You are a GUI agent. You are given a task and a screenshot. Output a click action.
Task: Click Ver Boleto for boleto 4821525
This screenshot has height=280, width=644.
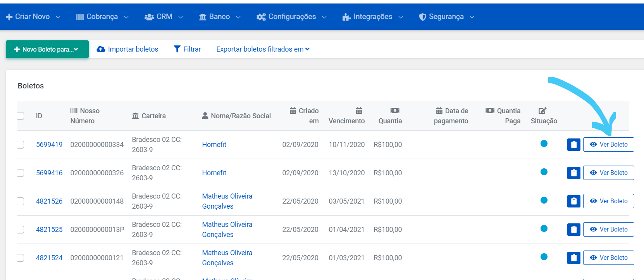tap(608, 229)
